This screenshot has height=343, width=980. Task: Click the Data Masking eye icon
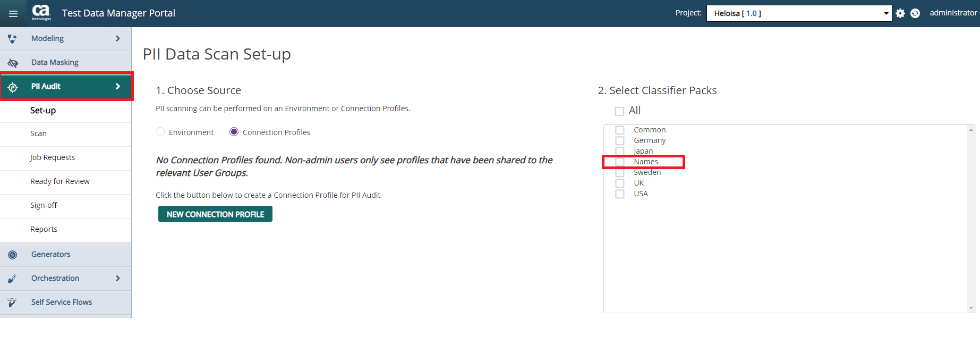(x=13, y=63)
